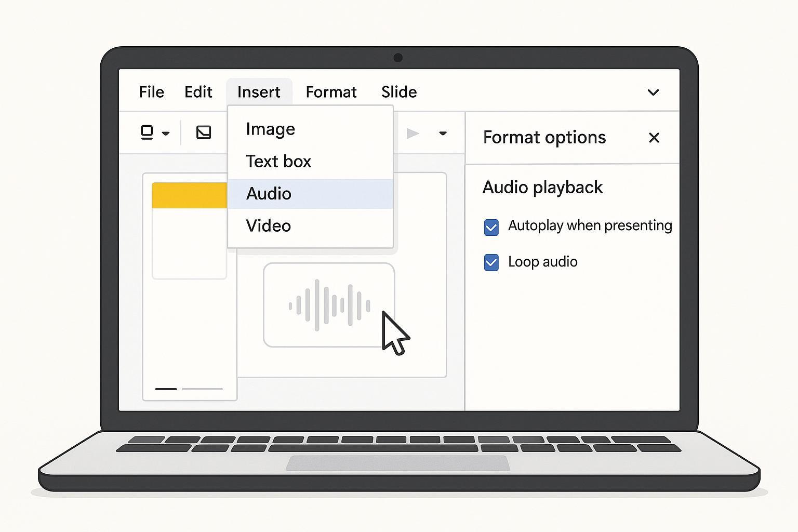Click the chevron at menu bar's right end
The image size is (798, 532).
click(653, 92)
